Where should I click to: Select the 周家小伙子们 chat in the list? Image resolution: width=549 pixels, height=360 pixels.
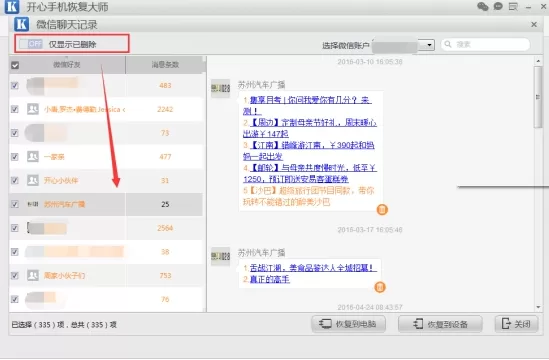tap(106, 276)
